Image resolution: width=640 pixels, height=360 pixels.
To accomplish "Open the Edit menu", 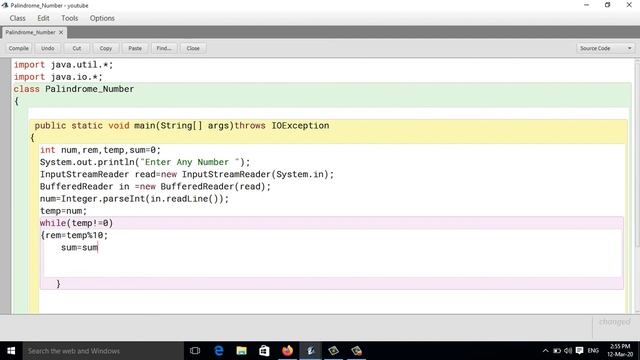I will (x=43, y=18).
